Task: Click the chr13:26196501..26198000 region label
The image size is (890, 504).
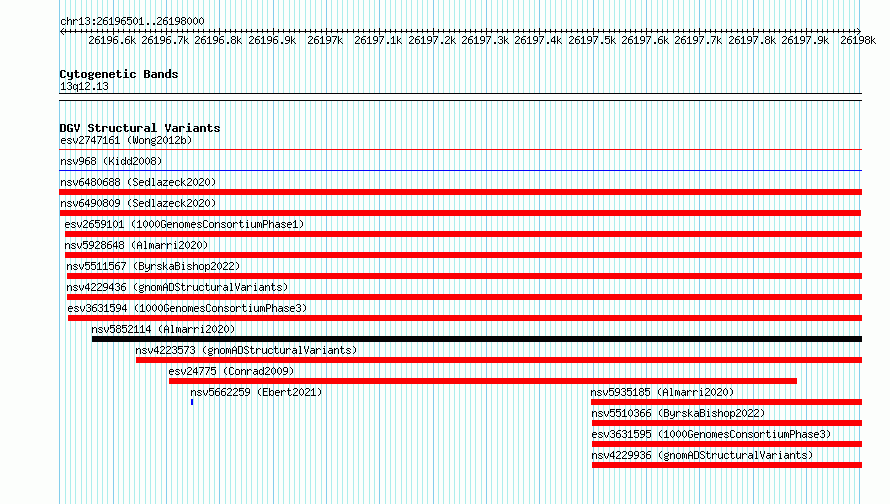Action: 132,22
